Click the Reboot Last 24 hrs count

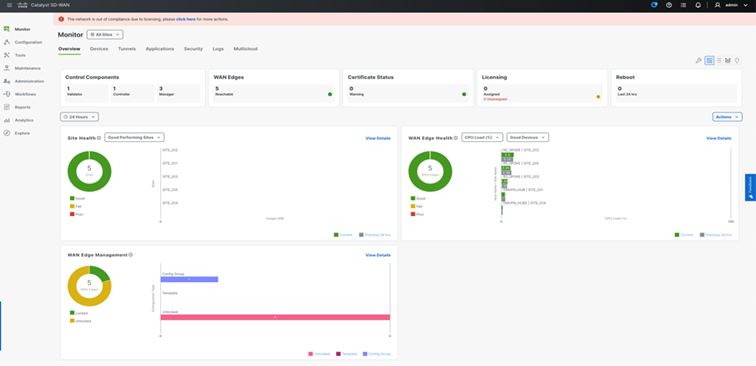[676, 93]
